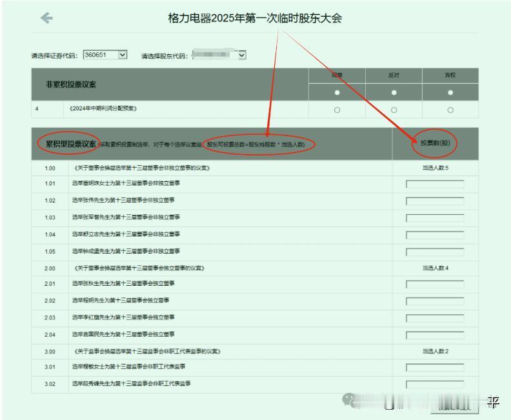
Task: Focus the vote count field for item 1.02
Action: tap(435, 201)
